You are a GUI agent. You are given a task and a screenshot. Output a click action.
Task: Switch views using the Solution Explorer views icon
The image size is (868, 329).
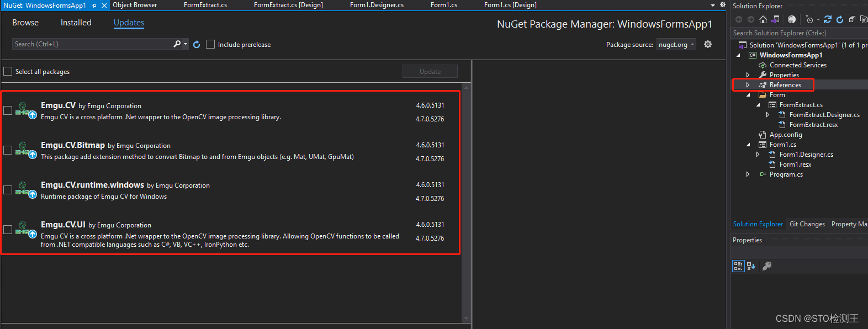click(x=775, y=19)
